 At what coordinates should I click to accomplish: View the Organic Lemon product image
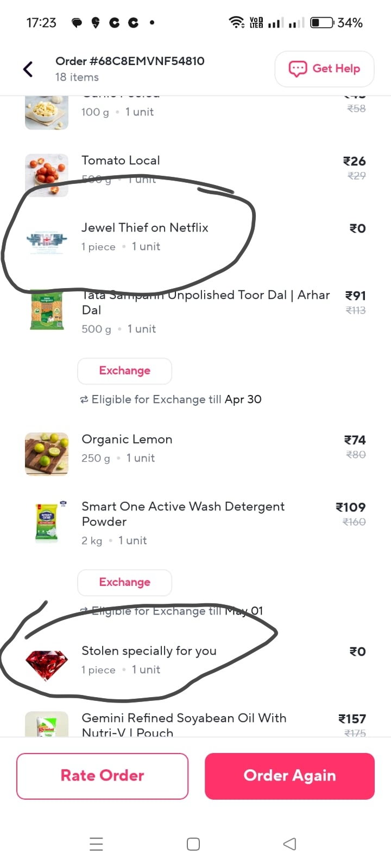pos(47,454)
